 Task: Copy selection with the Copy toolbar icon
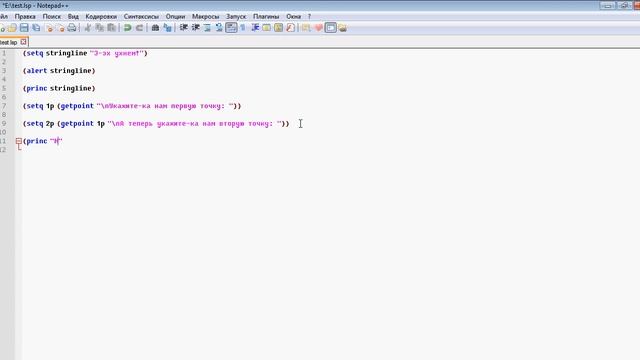point(99,28)
